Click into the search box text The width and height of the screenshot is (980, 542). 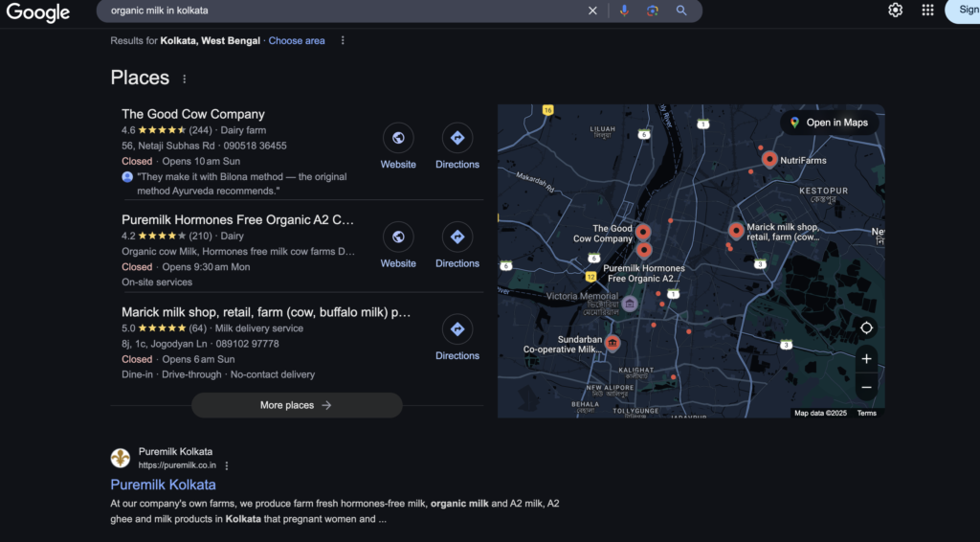[160, 11]
